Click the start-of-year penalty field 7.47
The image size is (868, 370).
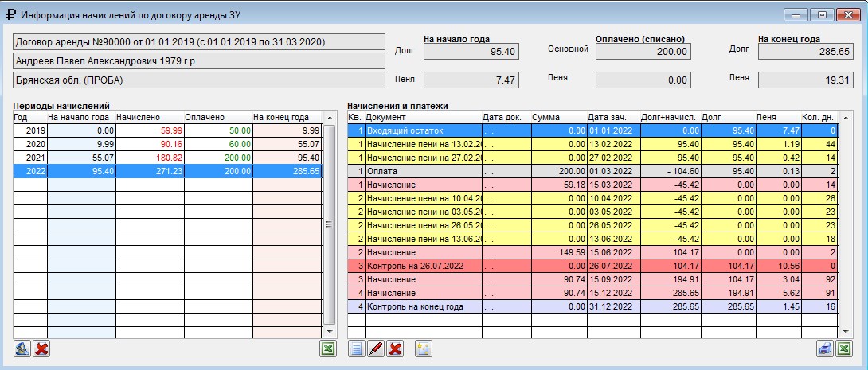[x=471, y=80]
